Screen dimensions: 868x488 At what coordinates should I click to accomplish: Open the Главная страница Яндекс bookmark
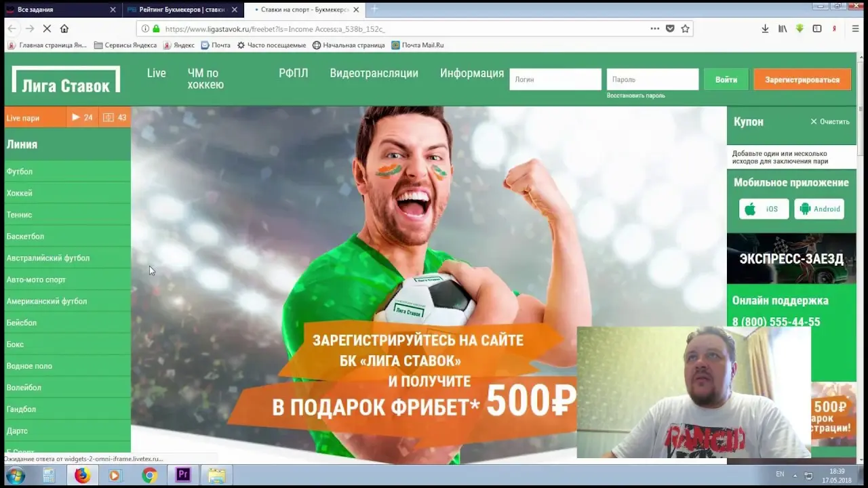47,45
